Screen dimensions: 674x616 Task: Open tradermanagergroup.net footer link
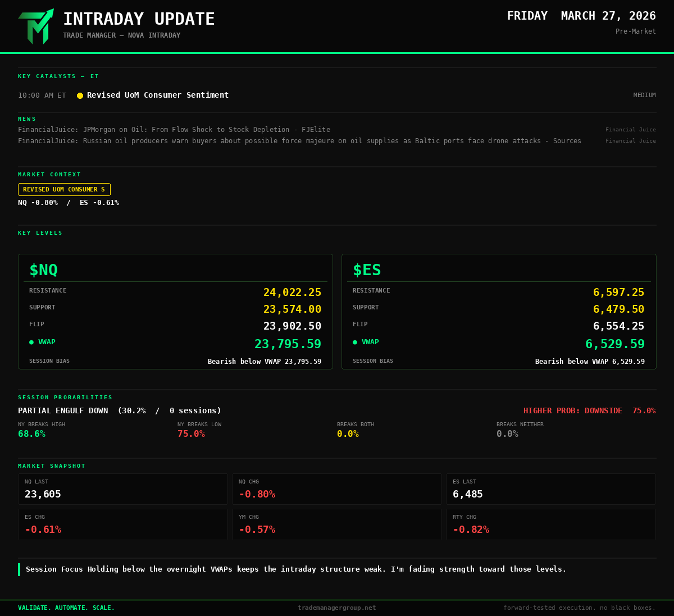click(337, 608)
